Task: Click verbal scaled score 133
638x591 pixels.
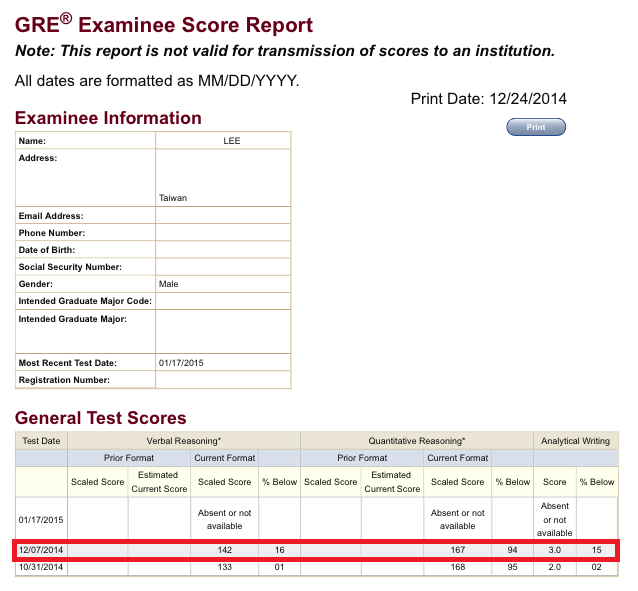Action: pos(224,567)
